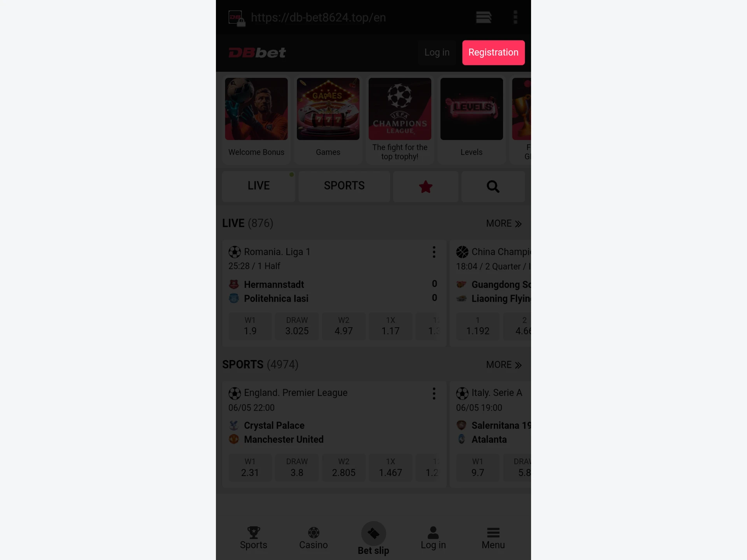Enable notifications via browser menu icon

pos(515,17)
